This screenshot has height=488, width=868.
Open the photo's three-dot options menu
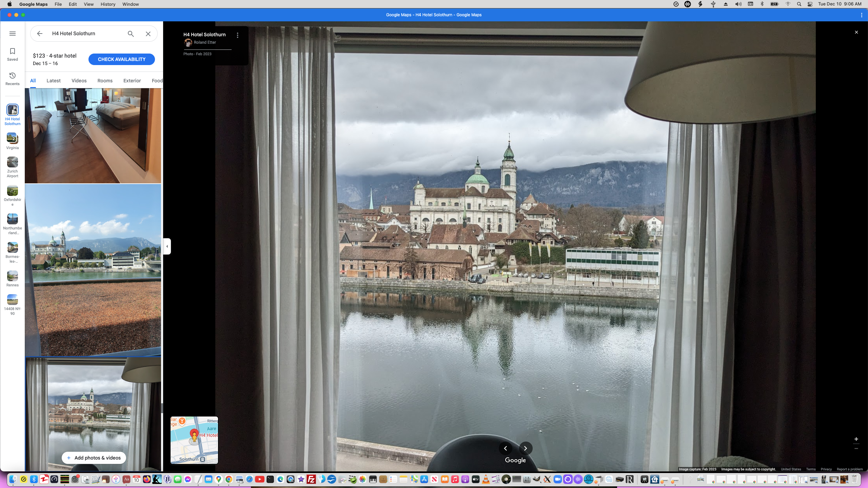click(238, 35)
